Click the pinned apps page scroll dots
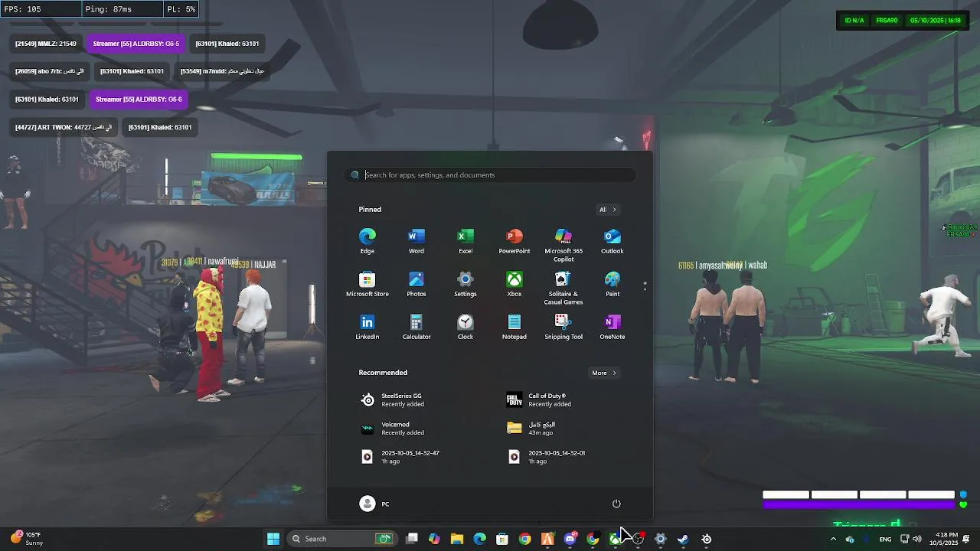This screenshot has height=551, width=980. tap(645, 286)
